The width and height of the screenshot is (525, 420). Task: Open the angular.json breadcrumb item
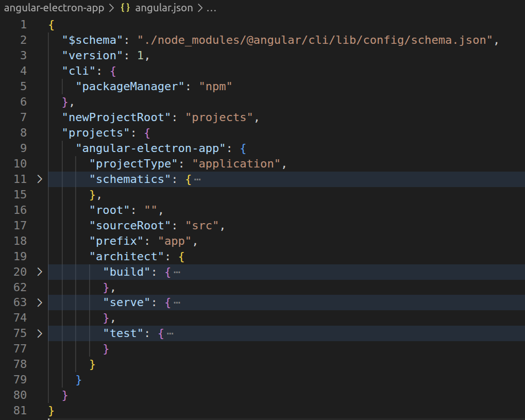point(164,8)
